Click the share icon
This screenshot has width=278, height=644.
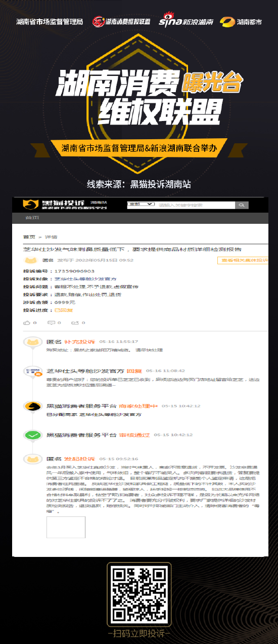[75, 323]
